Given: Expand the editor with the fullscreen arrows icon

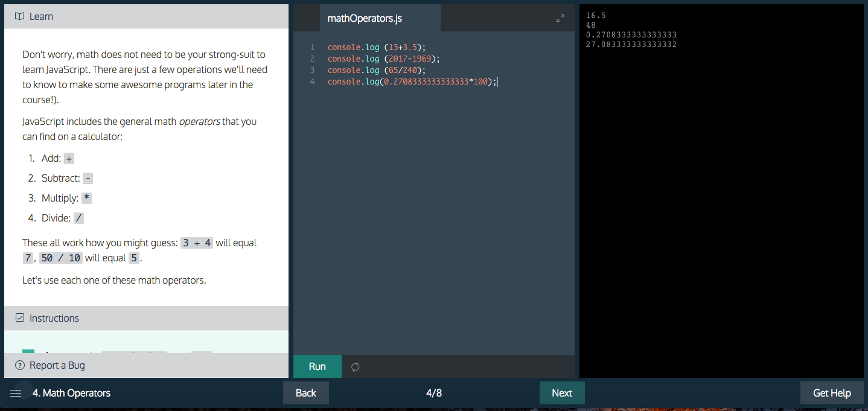Looking at the screenshot, I should (560, 18).
